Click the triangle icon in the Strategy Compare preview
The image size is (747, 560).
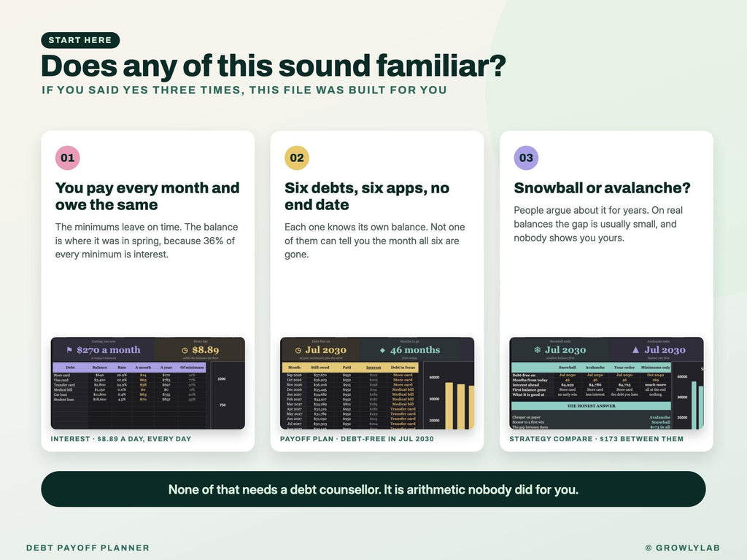point(635,350)
